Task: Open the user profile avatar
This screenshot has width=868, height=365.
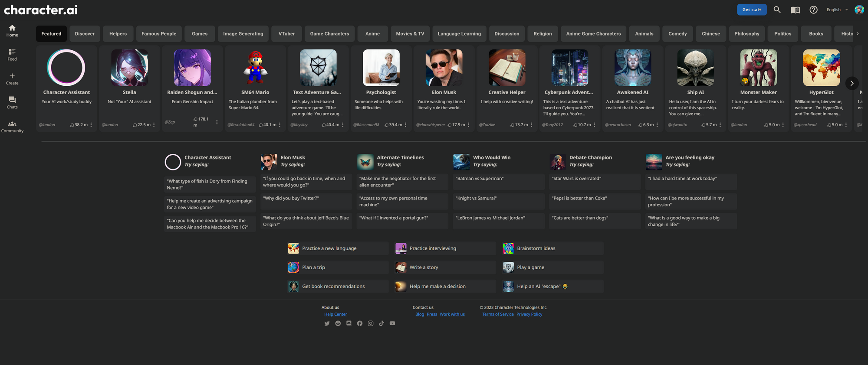Action: [859, 10]
